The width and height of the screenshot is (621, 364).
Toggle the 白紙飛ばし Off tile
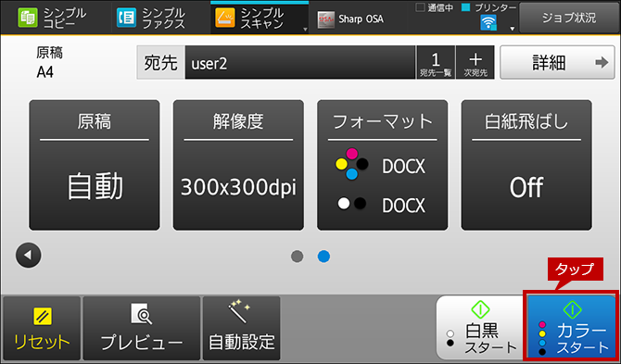[526, 165]
